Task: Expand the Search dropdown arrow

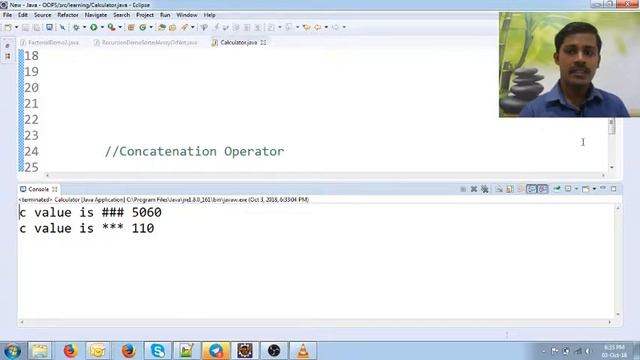Action: point(193,27)
